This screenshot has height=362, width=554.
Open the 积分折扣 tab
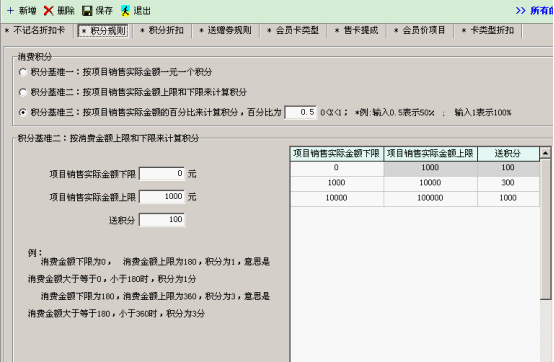(162, 30)
